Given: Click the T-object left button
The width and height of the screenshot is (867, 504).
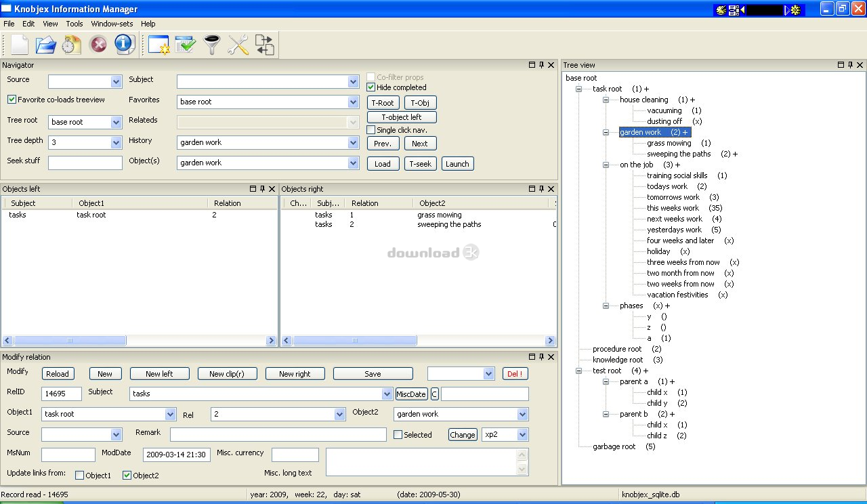Looking at the screenshot, I should (402, 117).
